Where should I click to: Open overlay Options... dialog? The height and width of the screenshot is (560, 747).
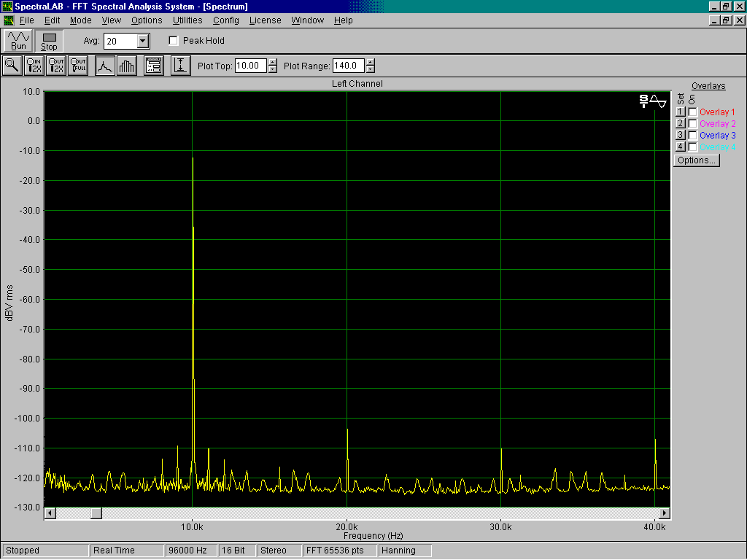697,160
